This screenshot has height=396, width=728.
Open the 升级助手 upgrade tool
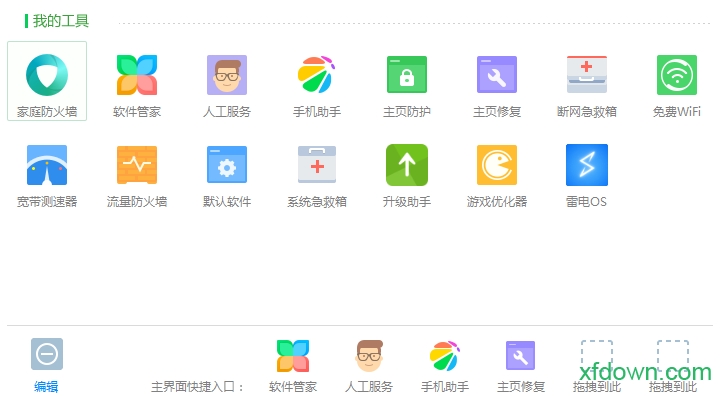point(407,165)
